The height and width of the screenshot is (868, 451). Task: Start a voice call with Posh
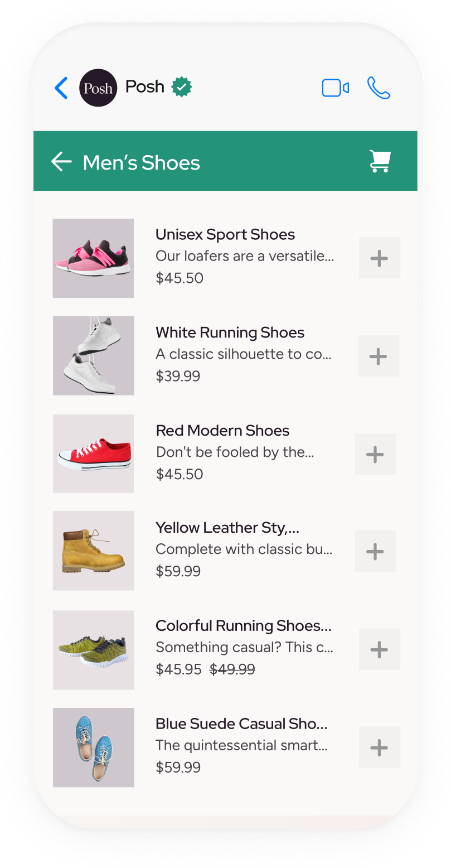pos(379,88)
